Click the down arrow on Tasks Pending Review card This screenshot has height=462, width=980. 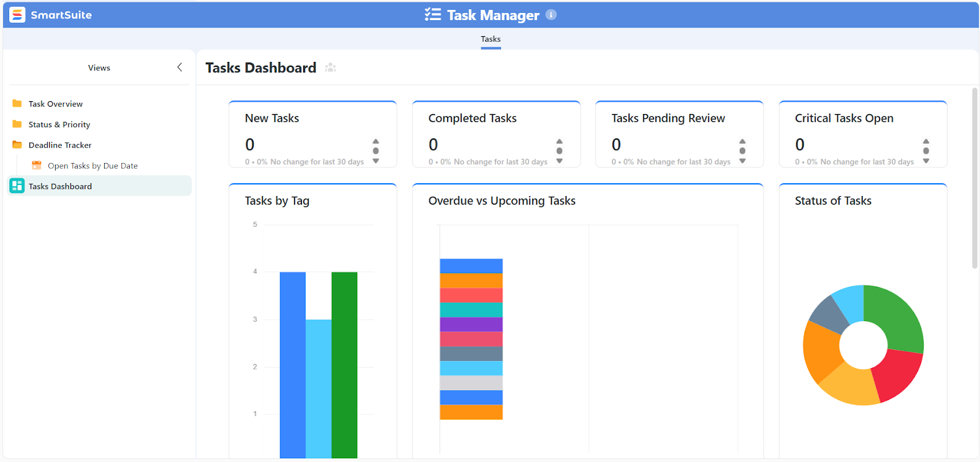[742, 161]
